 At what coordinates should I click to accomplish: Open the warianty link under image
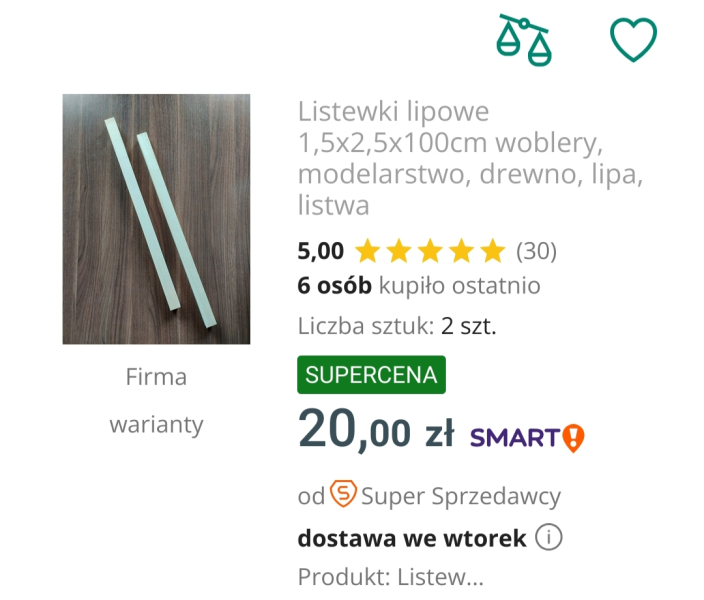[x=156, y=424]
